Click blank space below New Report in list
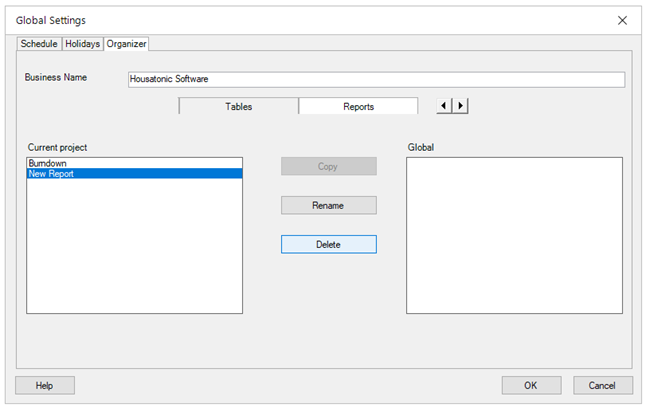 [134, 250]
